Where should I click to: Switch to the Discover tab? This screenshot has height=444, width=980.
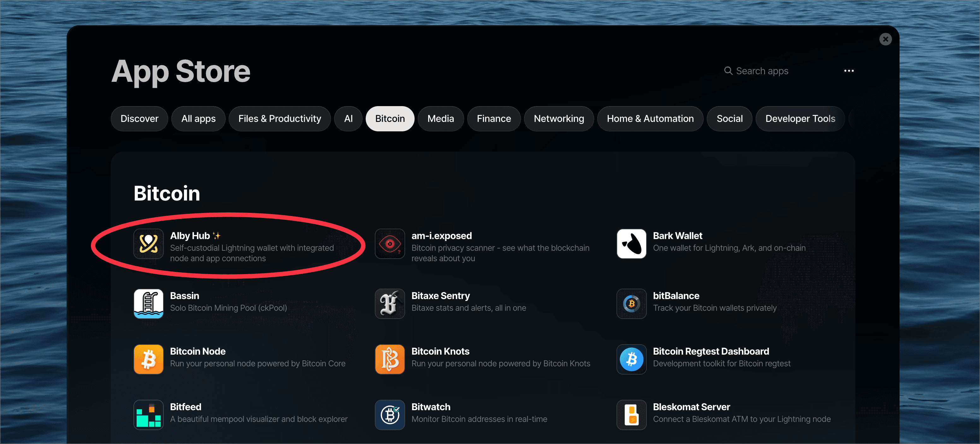[x=139, y=119]
